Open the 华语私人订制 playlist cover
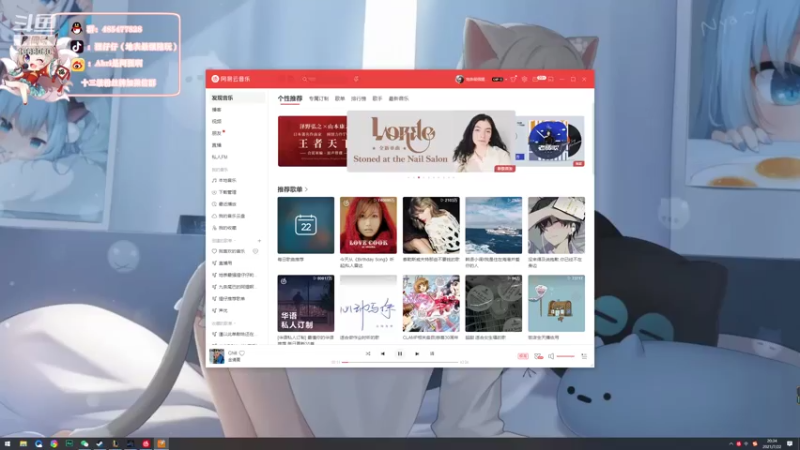Viewport: 800px width, 450px height. click(306, 303)
